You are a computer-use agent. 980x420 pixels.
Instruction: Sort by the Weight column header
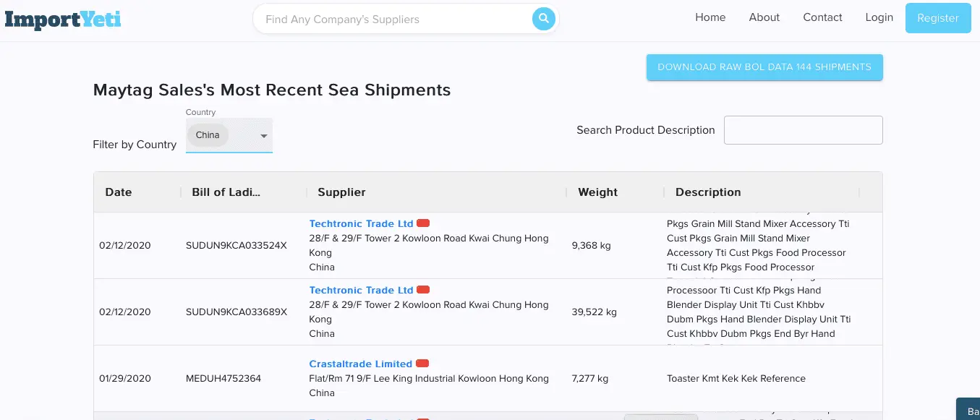pos(597,192)
